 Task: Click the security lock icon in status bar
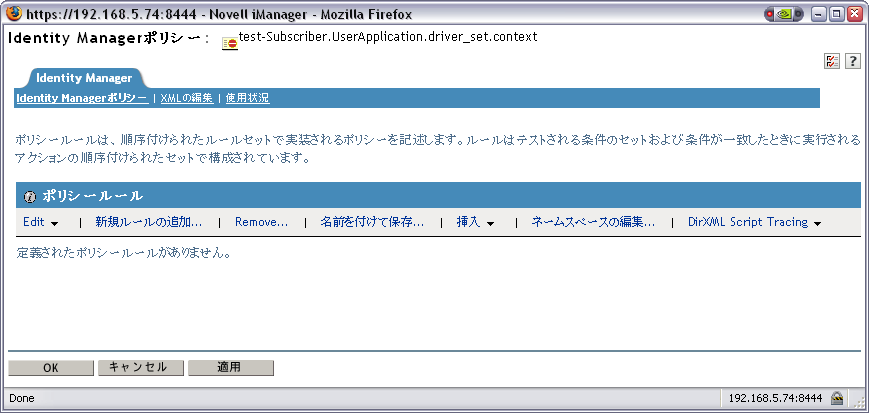[x=837, y=397]
